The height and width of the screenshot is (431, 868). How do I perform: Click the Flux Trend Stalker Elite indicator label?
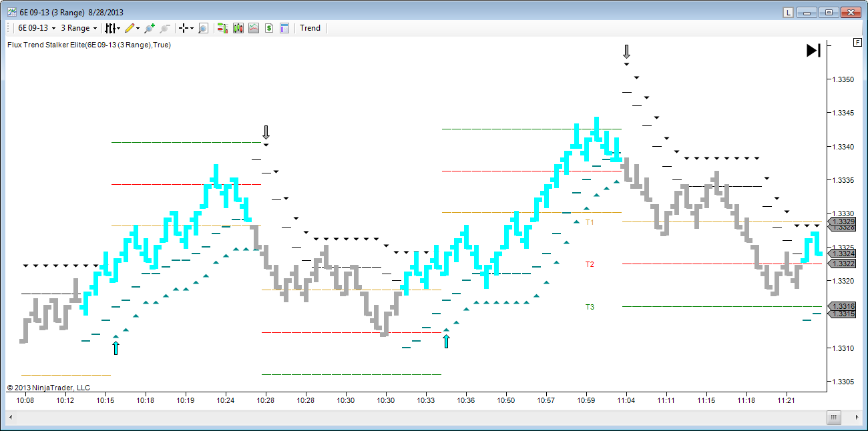click(88, 45)
